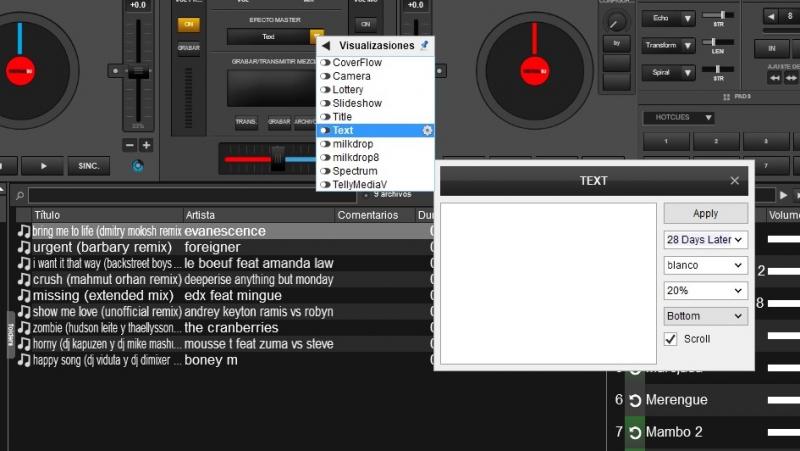Click the minus pitch button on left deck
The height and width of the screenshot is (451, 800).
(x=130, y=145)
